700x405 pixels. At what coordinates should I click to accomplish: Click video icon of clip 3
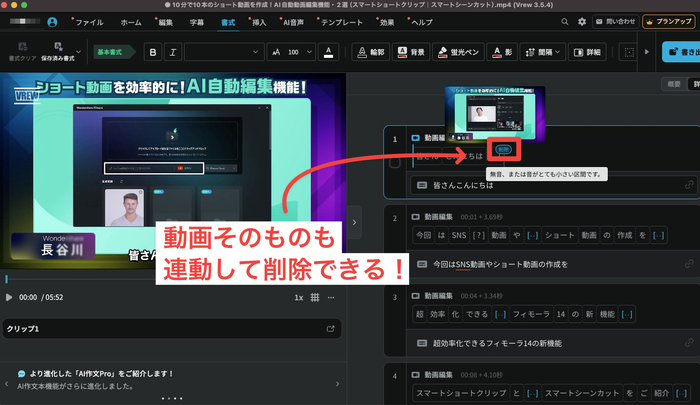click(x=415, y=296)
